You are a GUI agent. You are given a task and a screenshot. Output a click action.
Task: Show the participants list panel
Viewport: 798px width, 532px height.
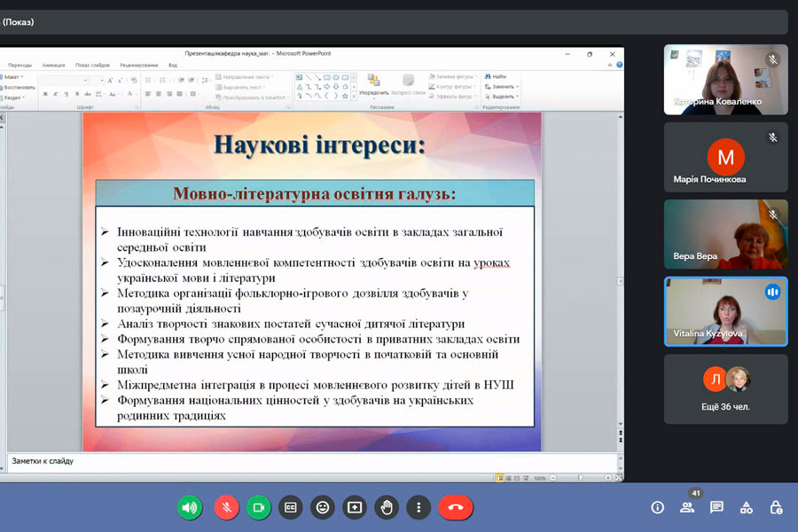point(687,508)
